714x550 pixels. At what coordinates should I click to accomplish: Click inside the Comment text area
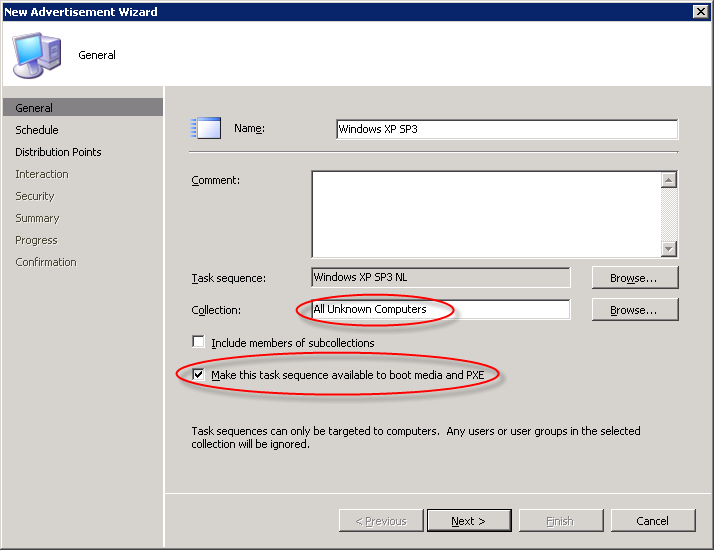point(486,214)
